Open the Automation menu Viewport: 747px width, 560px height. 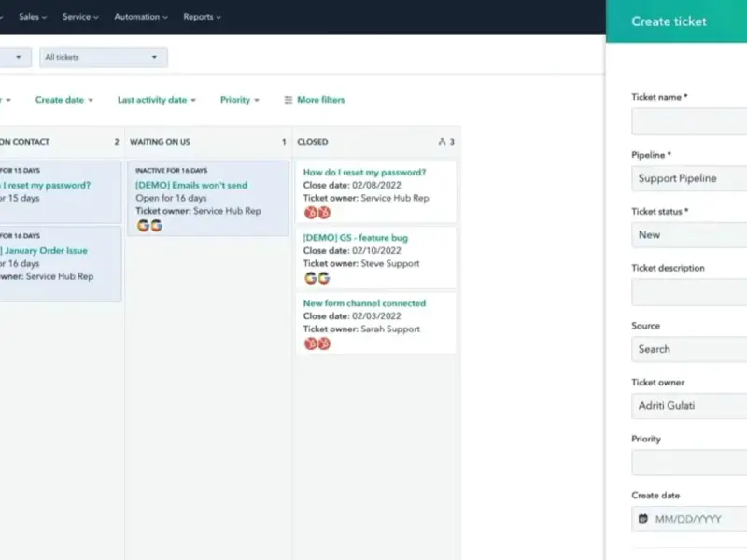(141, 17)
